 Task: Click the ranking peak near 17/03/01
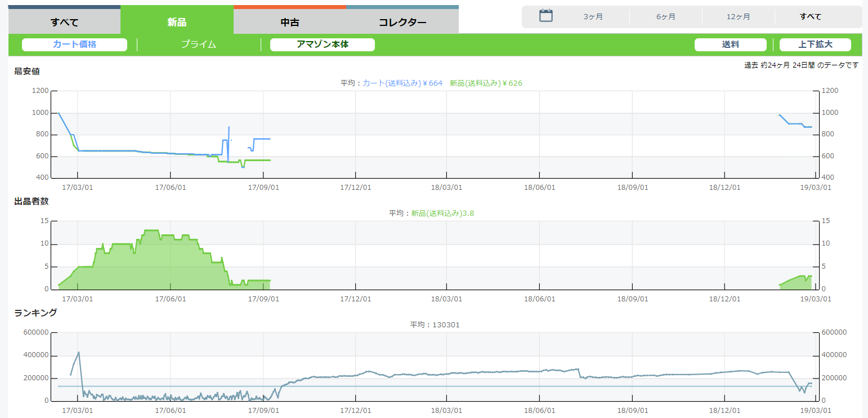[78, 353]
